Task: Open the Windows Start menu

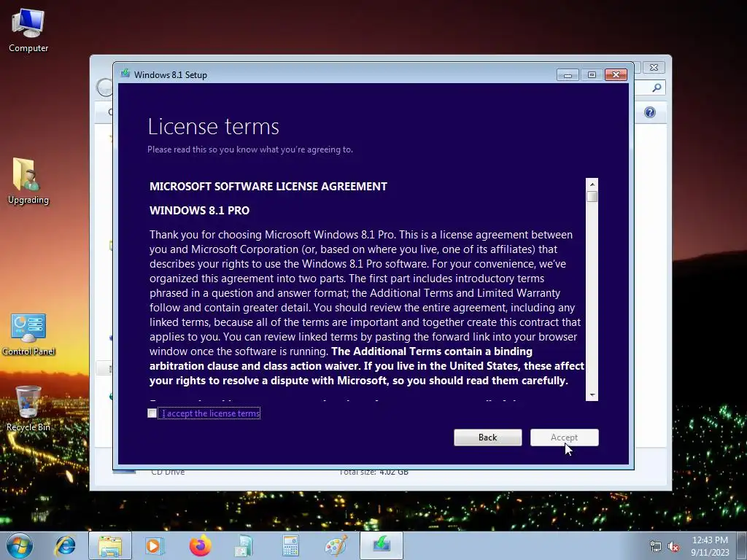Action: pos(20,545)
